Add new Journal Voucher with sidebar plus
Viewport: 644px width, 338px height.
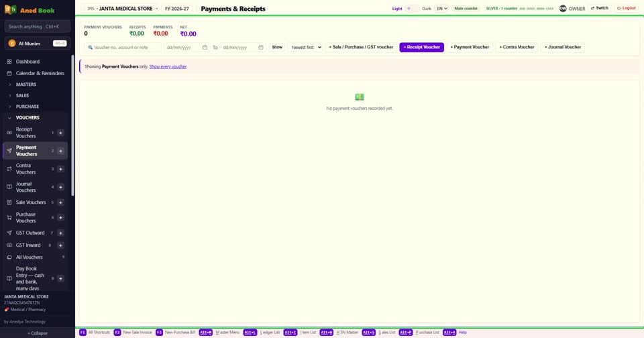pos(60,187)
